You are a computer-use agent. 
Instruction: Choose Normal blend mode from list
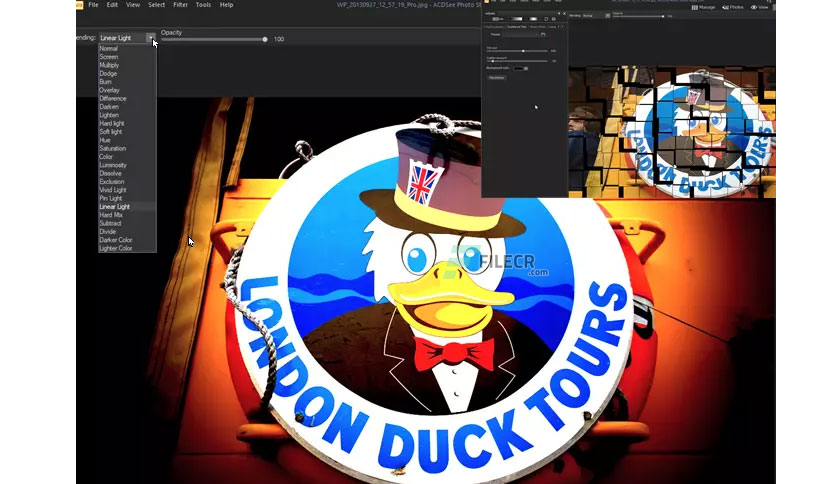point(127,49)
